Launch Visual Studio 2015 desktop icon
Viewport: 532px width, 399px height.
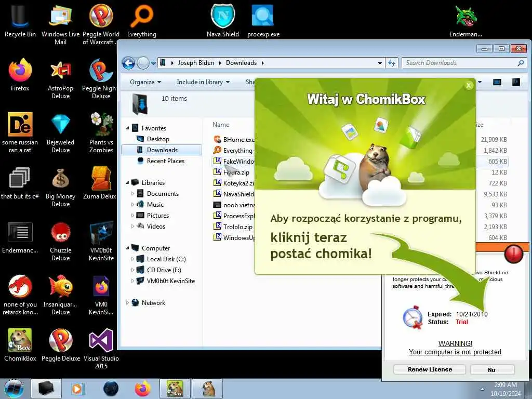[101, 349]
